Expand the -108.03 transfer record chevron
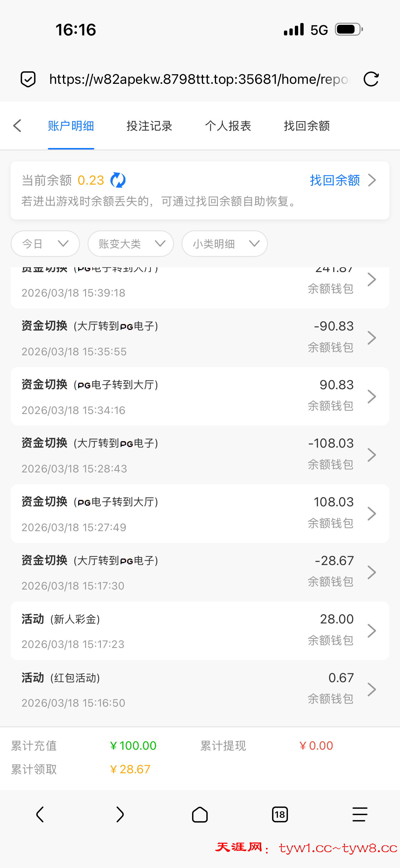The image size is (400, 868). [372, 455]
